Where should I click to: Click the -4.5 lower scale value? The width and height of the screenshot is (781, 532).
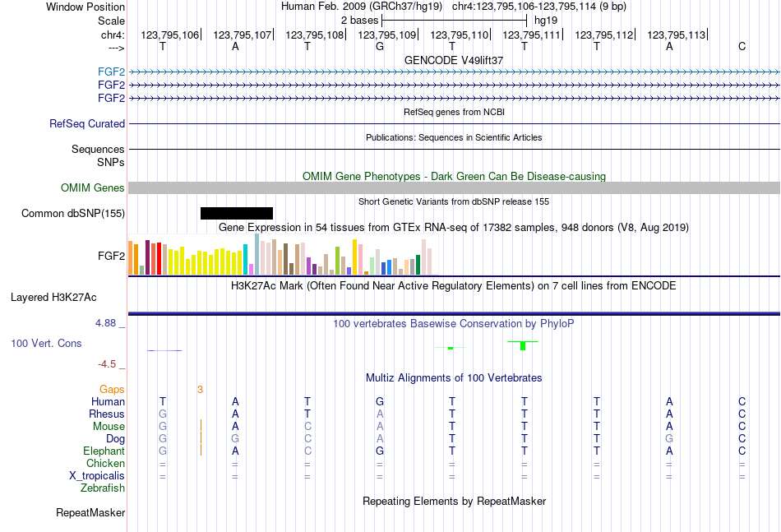coord(107,364)
